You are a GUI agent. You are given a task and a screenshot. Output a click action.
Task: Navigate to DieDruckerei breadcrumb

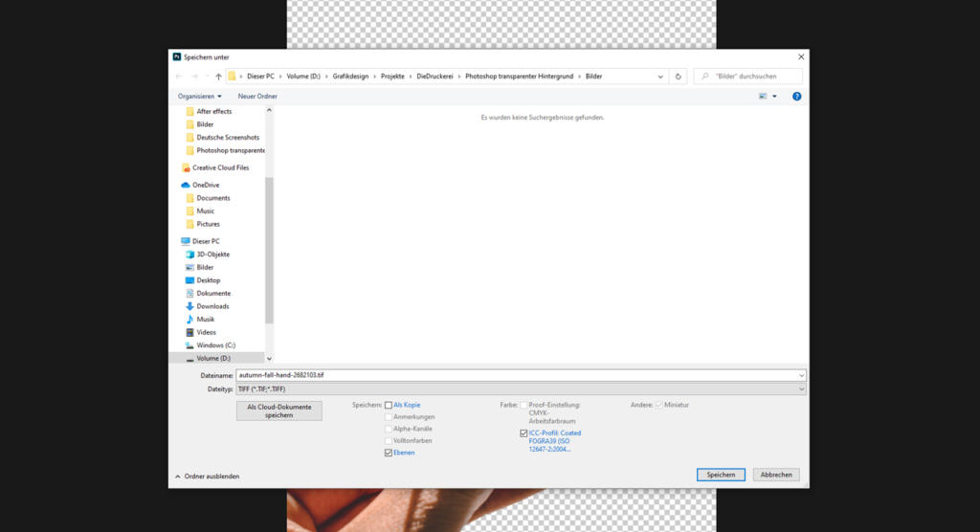pos(435,77)
